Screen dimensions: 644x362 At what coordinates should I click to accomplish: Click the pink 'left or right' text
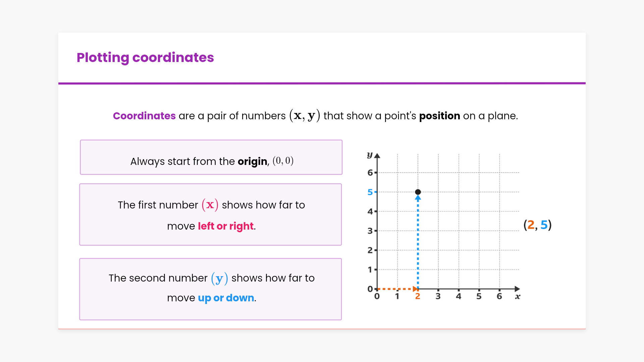coord(226,226)
